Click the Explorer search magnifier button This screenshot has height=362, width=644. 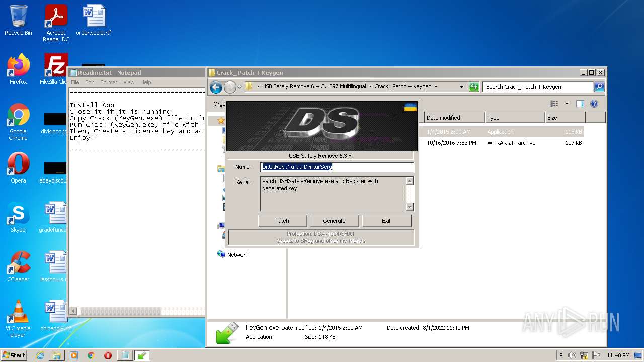[599, 87]
